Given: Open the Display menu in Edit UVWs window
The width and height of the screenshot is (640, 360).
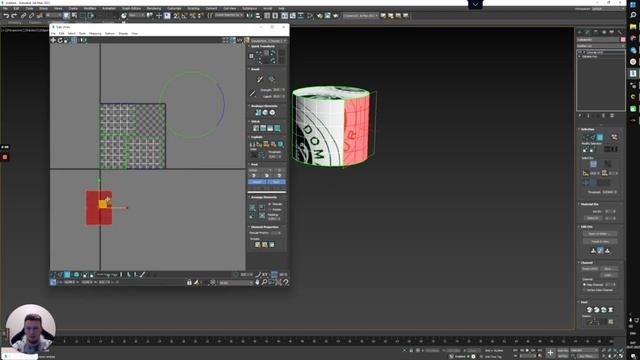Looking at the screenshot, I should [123, 33].
